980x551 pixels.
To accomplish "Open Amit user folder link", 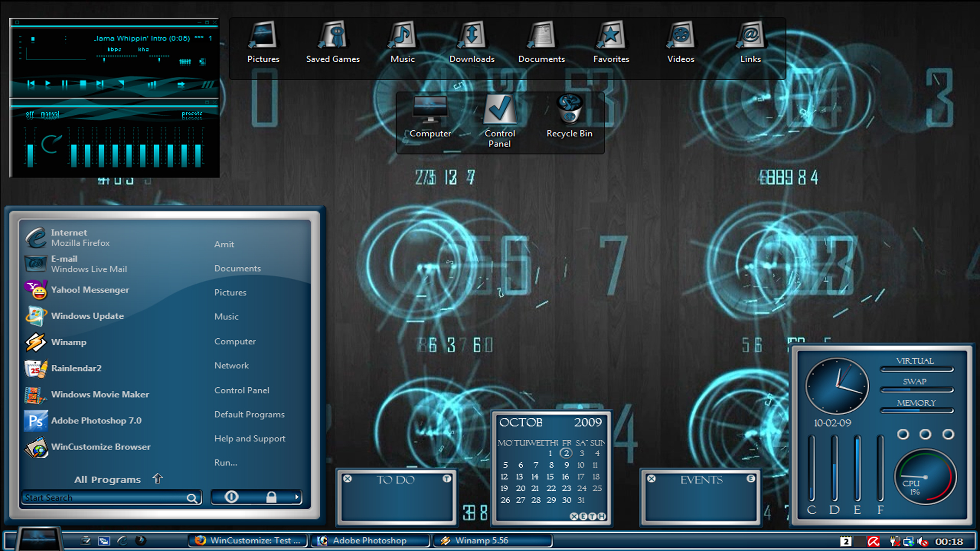I will tap(224, 244).
